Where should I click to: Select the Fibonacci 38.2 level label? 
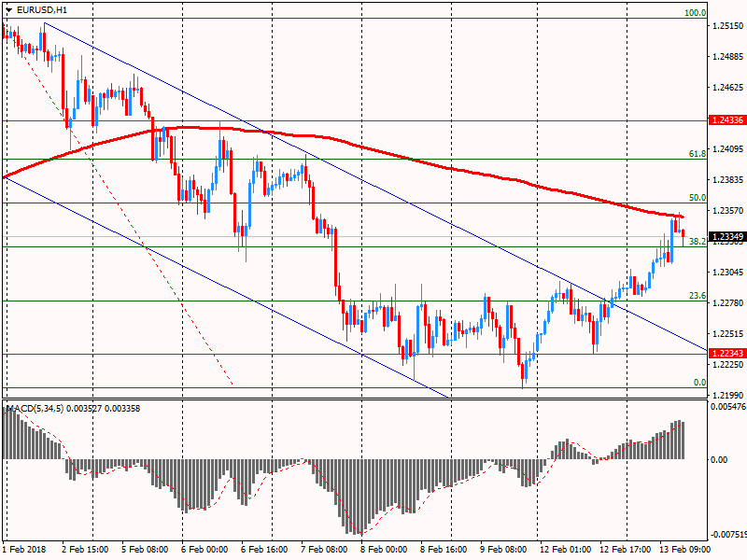698,242
